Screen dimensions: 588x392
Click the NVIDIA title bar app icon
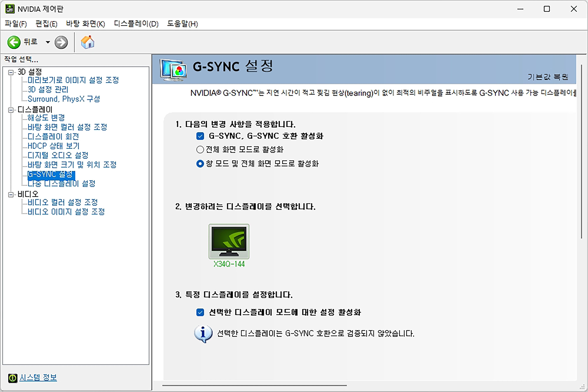click(x=10, y=9)
